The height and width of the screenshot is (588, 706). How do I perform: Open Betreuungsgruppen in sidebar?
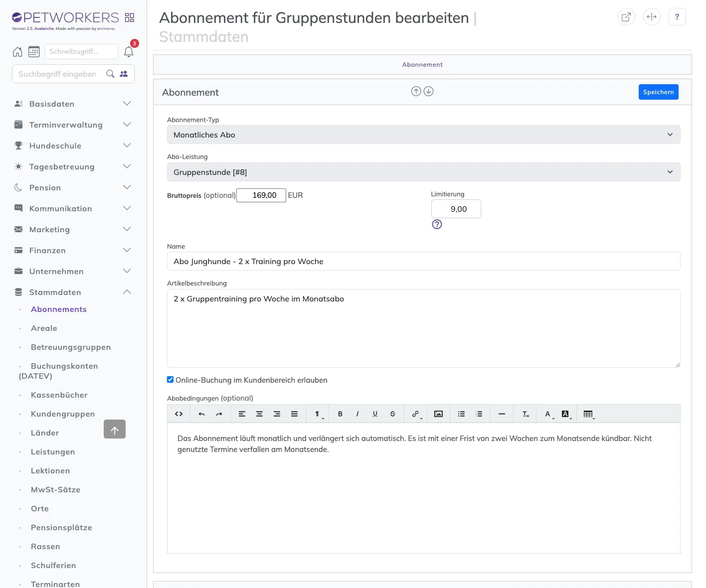[x=71, y=347]
